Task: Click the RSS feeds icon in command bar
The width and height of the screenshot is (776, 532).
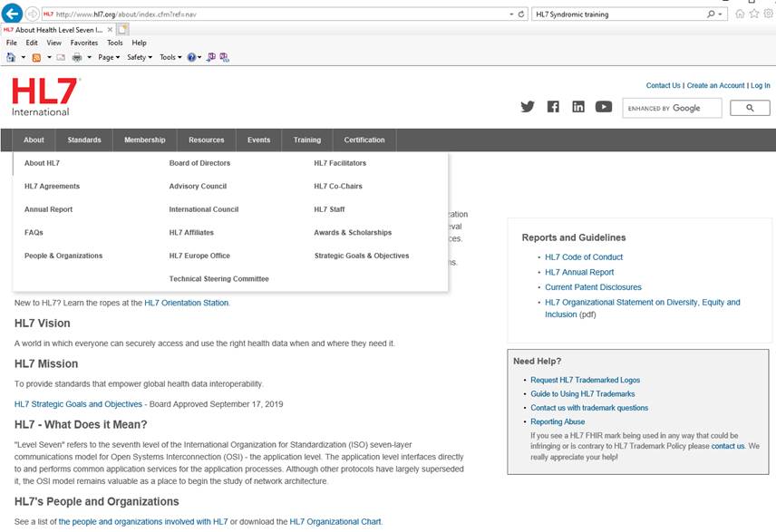Action: coord(36,57)
